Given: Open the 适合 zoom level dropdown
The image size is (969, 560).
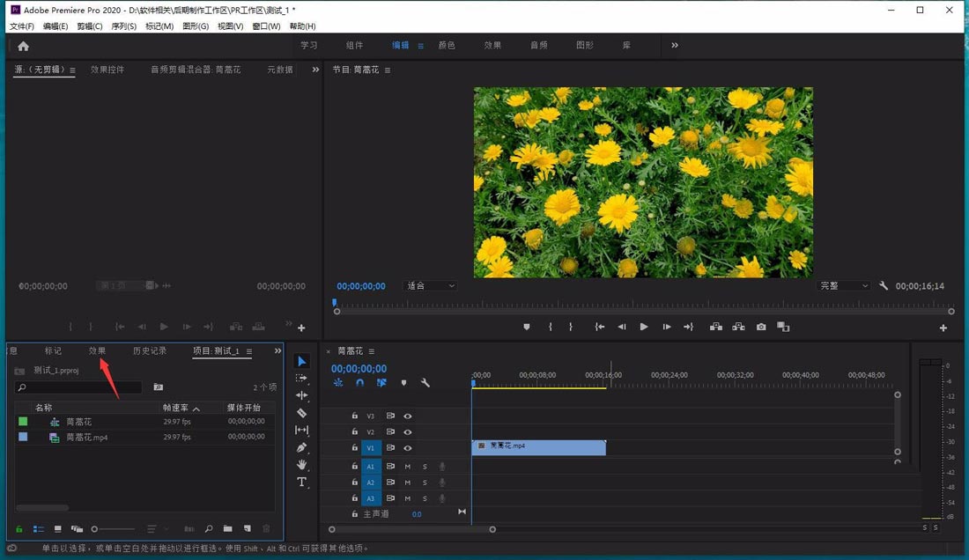Looking at the screenshot, I should click(430, 286).
